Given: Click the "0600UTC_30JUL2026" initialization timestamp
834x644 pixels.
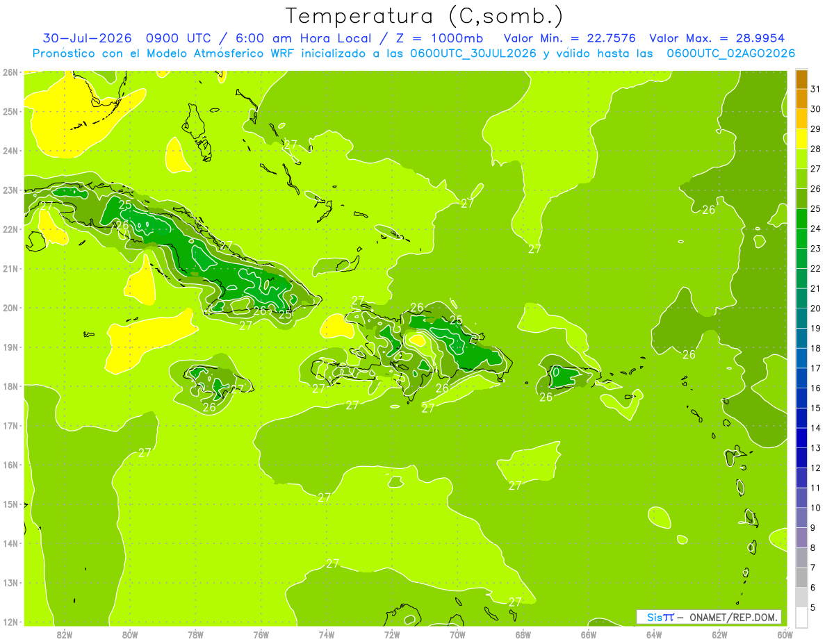Looking at the screenshot, I should [473, 53].
